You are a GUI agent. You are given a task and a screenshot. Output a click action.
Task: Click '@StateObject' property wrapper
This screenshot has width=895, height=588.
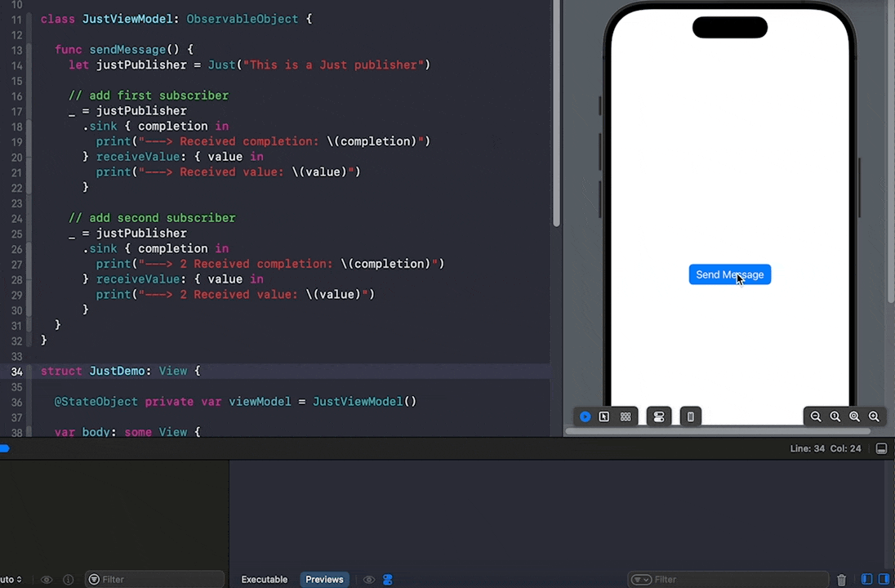[96, 402]
